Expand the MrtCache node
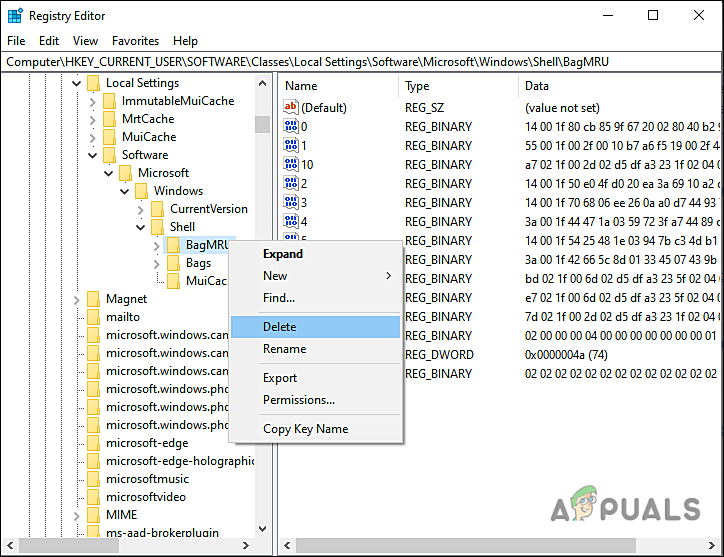The width and height of the screenshot is (724, 557). (92, 120)
